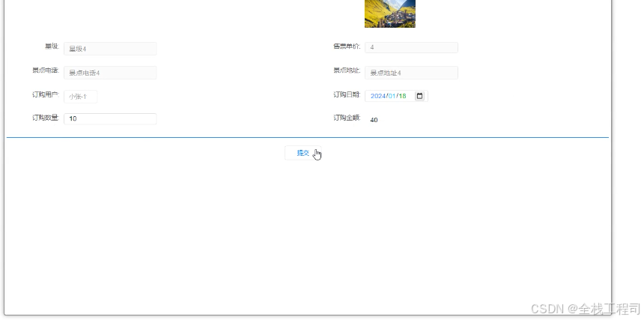
Task: Select the 订购用户 field showing 小张-1
Action: tap(81, 97)
